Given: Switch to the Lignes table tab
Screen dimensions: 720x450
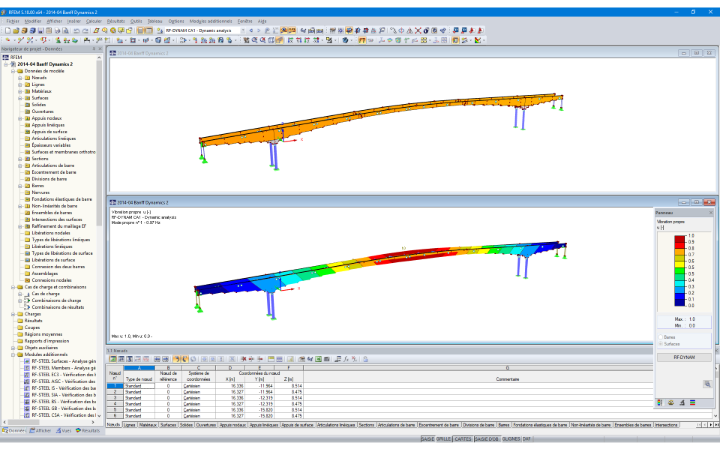Looking at the screenshot, I should [129, 425].
